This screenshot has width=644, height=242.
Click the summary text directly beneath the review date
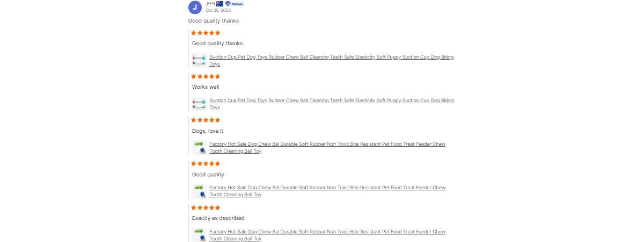point(214,21)
